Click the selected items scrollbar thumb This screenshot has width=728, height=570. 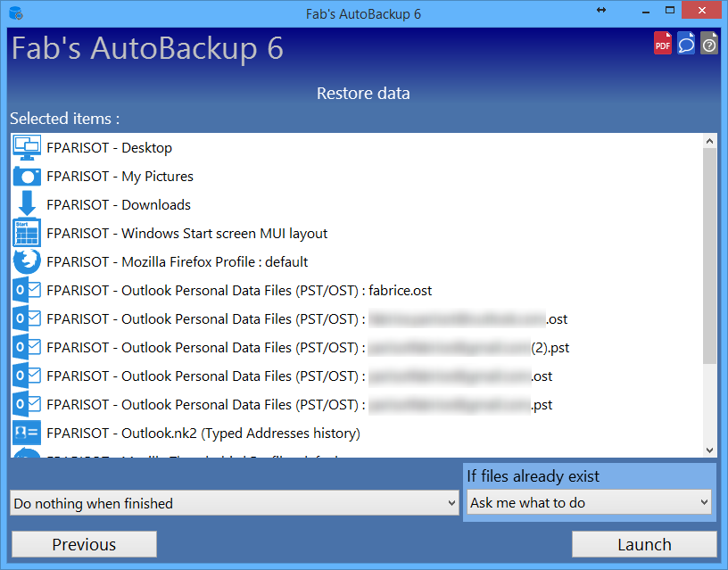(709, 256)
